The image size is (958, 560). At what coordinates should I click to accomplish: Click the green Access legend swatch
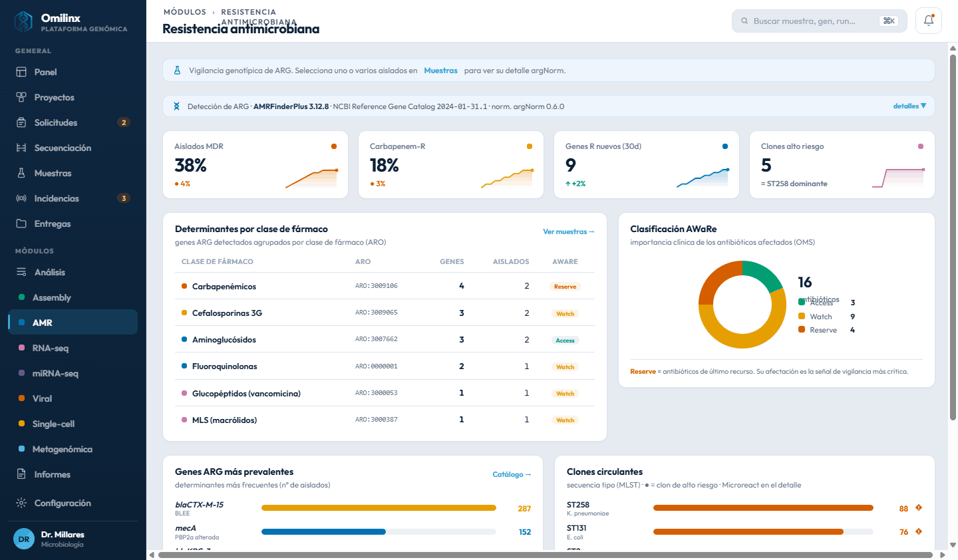coord(802,303)
